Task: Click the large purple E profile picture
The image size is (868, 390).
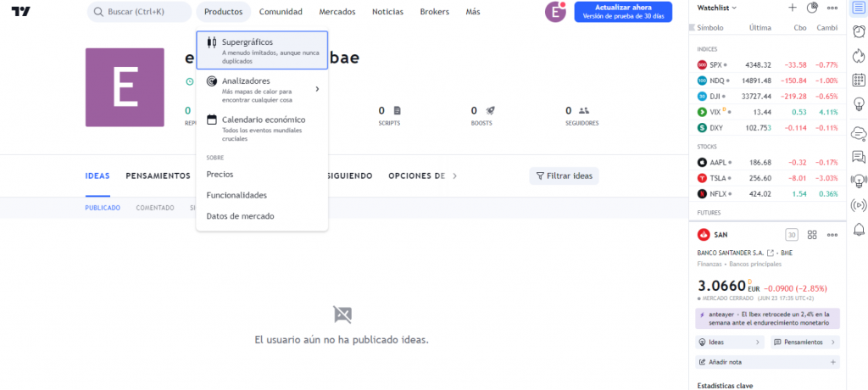Action: [x=125, y=87]
